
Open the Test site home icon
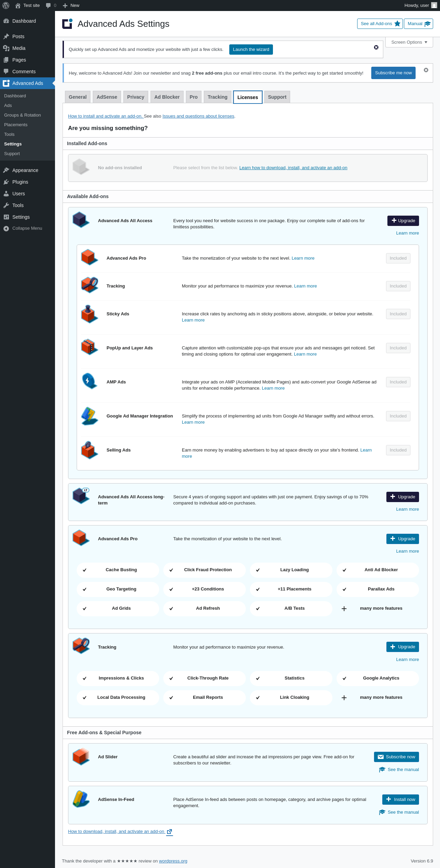[x=18, y=6]
